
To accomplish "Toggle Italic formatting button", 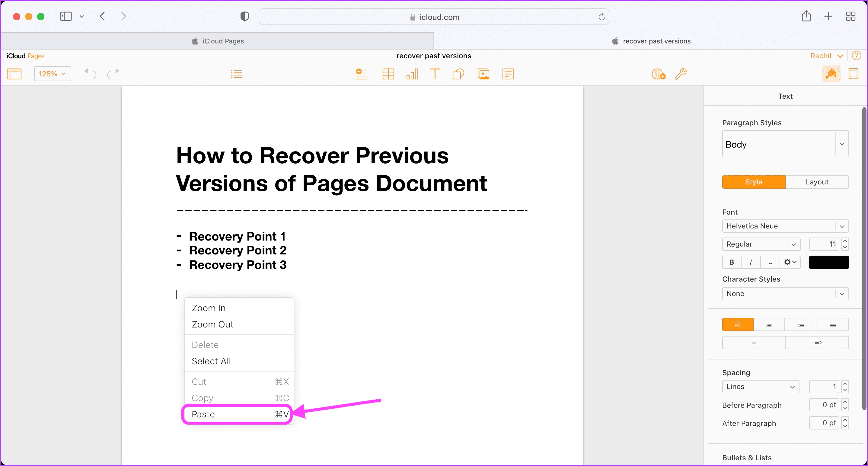I will coord(751,262).
